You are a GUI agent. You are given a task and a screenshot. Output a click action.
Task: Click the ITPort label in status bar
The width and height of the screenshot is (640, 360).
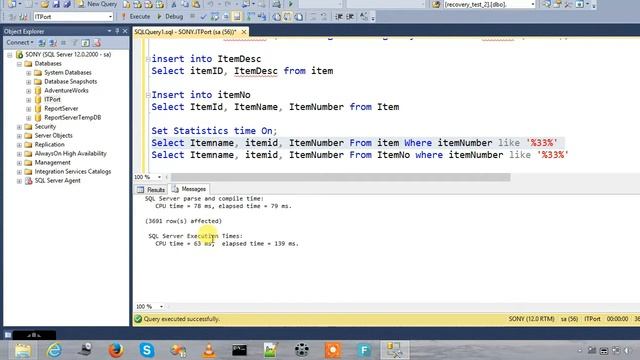point(592,319)
